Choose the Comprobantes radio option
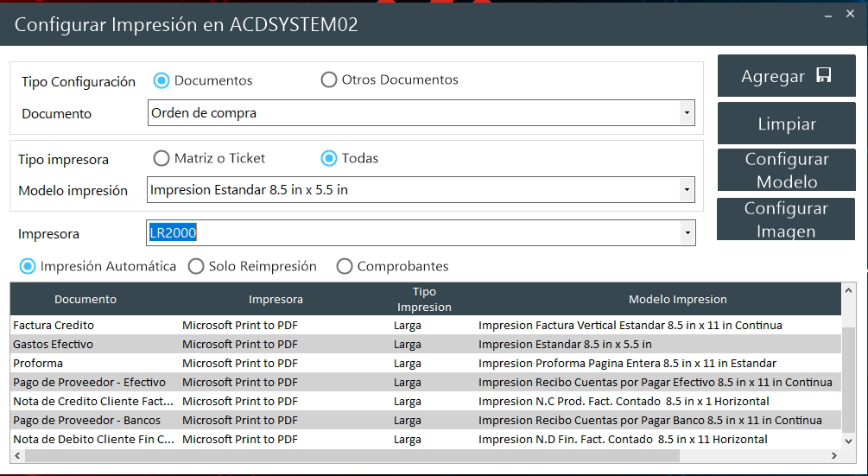868x476 pixels. 345,266
